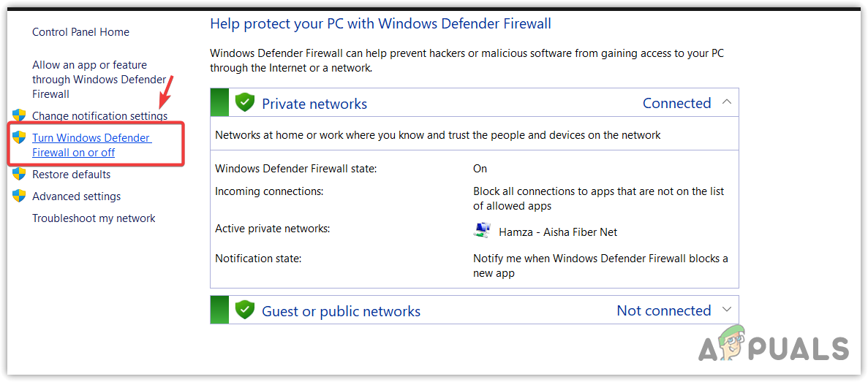The width and height of the screenshot is (868, 382).
Task: Click the green checkmark shield for Guest or public networks
Action: (x=244, y=310)
